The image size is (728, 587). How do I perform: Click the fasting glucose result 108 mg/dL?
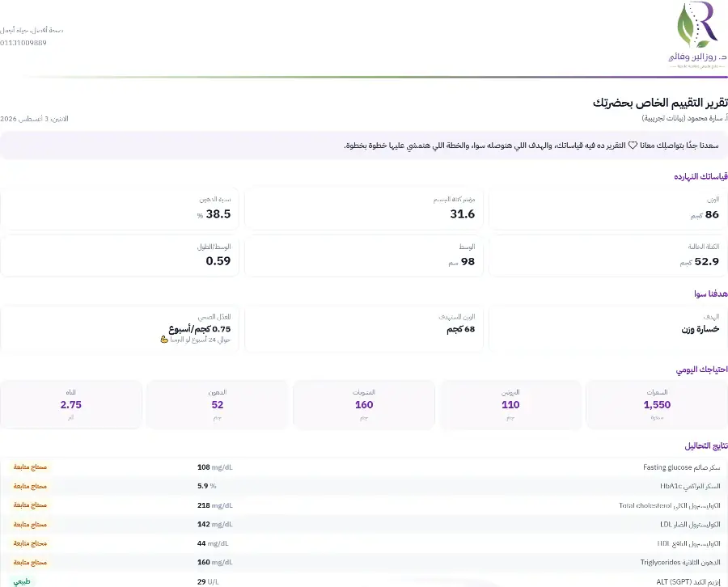[x=215, y=467]
